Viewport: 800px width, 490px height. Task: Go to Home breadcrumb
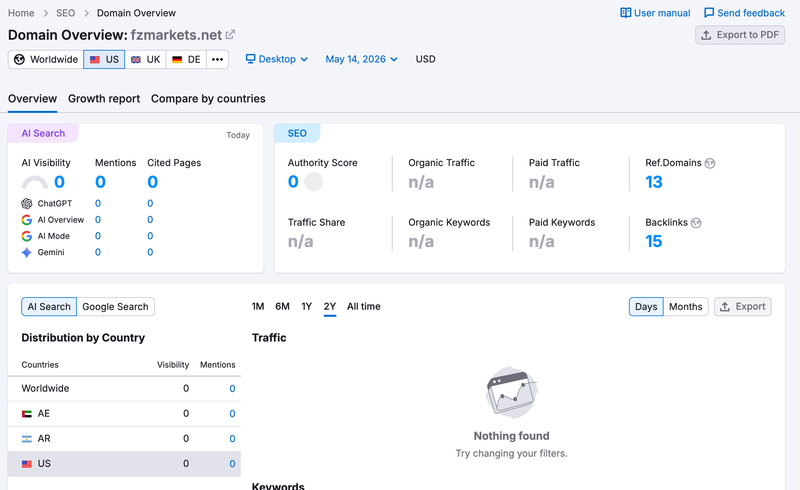click(21, 13)
